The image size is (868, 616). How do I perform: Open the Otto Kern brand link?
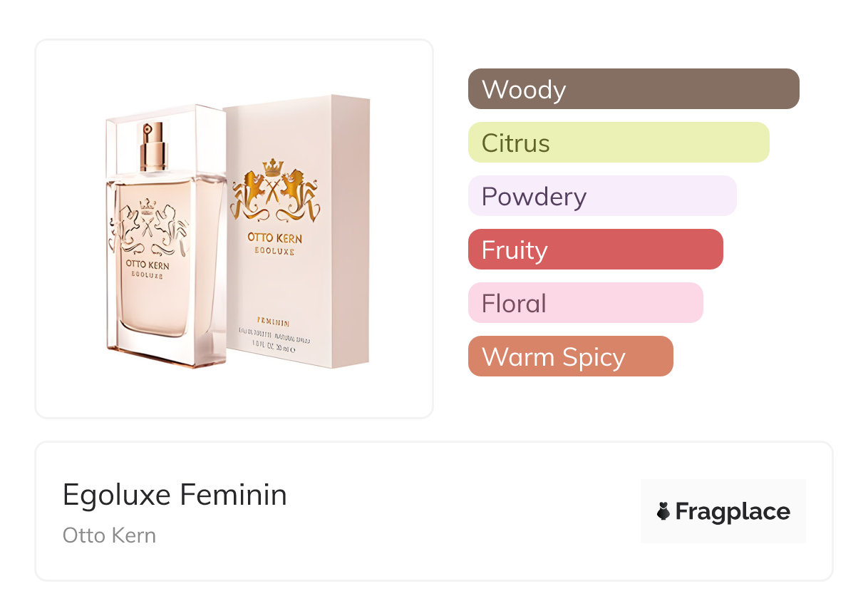click(x=109, y=535)
